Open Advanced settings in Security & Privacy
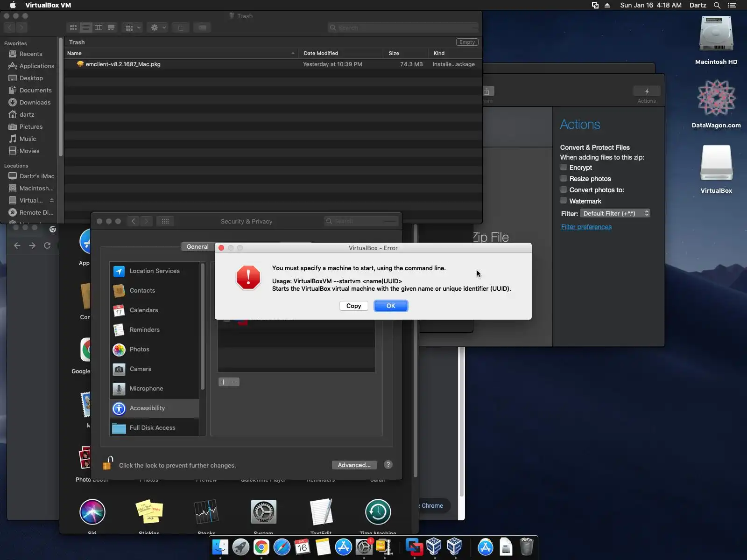The height and width of the screenshot is (560, 747). (x=354, y=465)
